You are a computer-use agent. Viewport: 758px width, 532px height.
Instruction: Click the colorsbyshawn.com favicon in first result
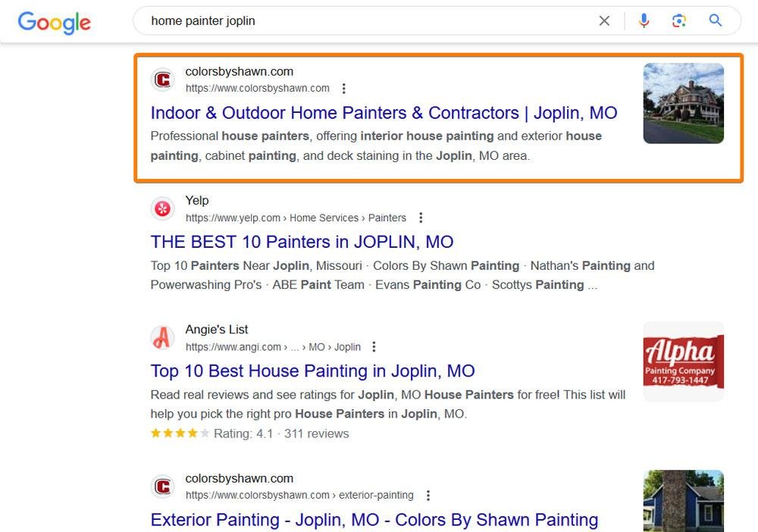tap(163, 80)
